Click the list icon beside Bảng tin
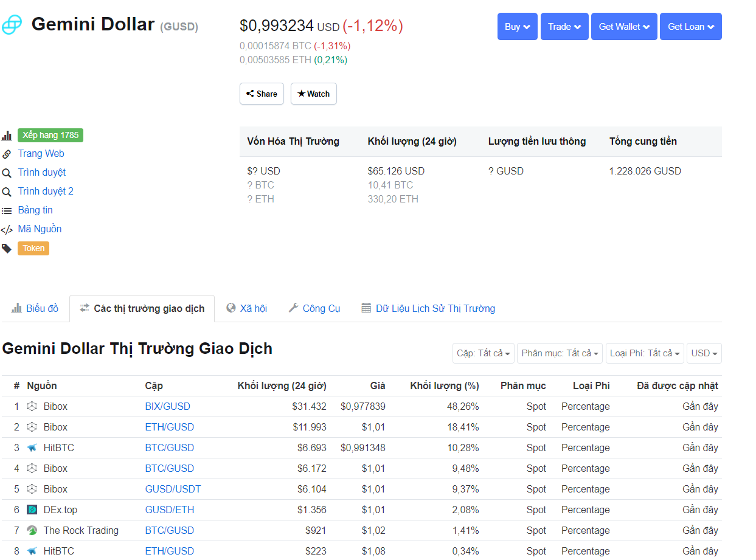This screenshot has width=756, height=560. click(7, 210)
